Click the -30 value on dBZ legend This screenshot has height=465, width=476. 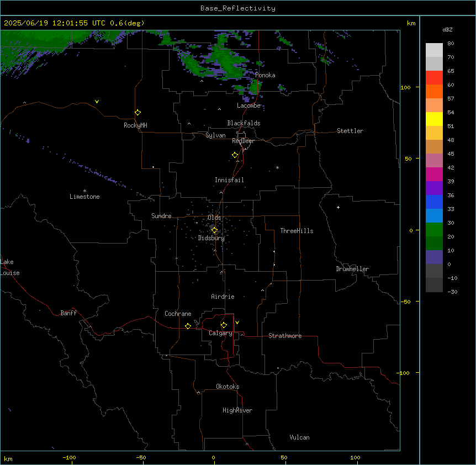(x=452, y=292)
